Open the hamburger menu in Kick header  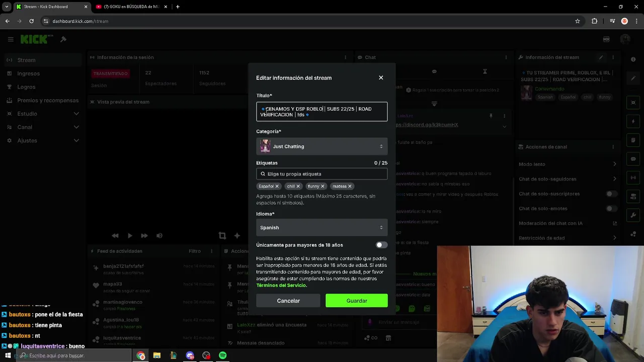tap(11, 39)
